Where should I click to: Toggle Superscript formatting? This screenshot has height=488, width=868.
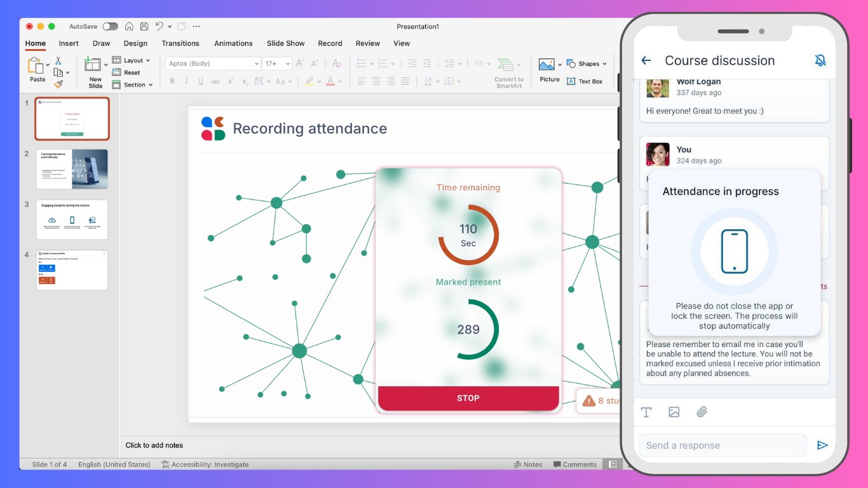pyautogui.click(x=231, y=81)
